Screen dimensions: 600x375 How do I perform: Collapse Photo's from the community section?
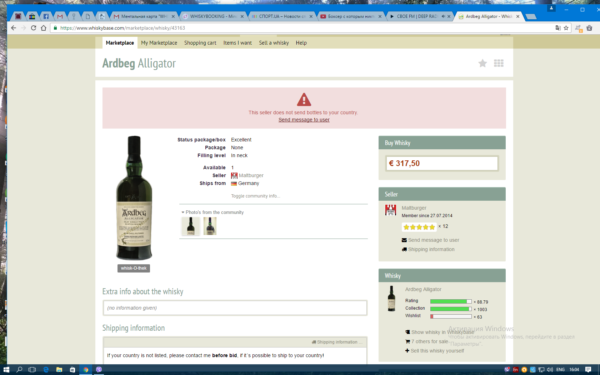[212, 212]
